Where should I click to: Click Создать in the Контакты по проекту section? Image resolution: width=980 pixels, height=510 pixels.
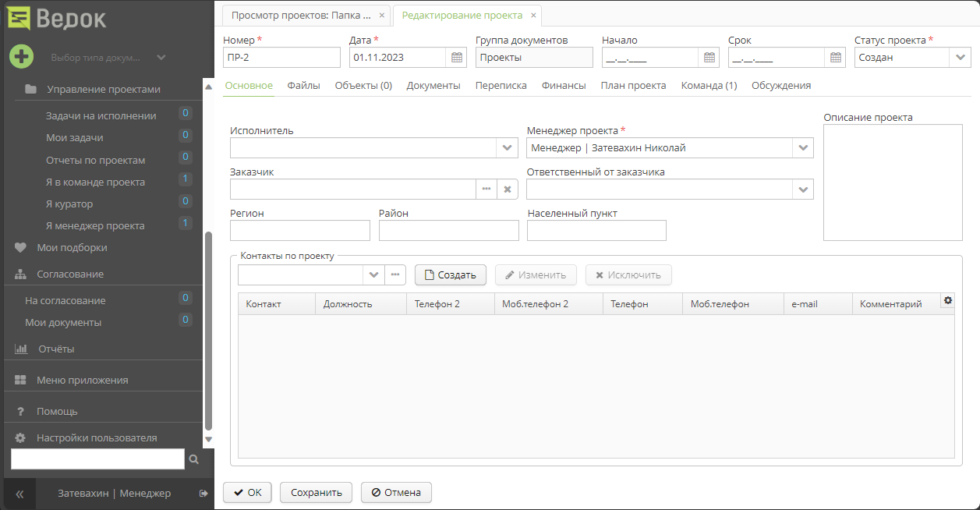coord(451,274)
